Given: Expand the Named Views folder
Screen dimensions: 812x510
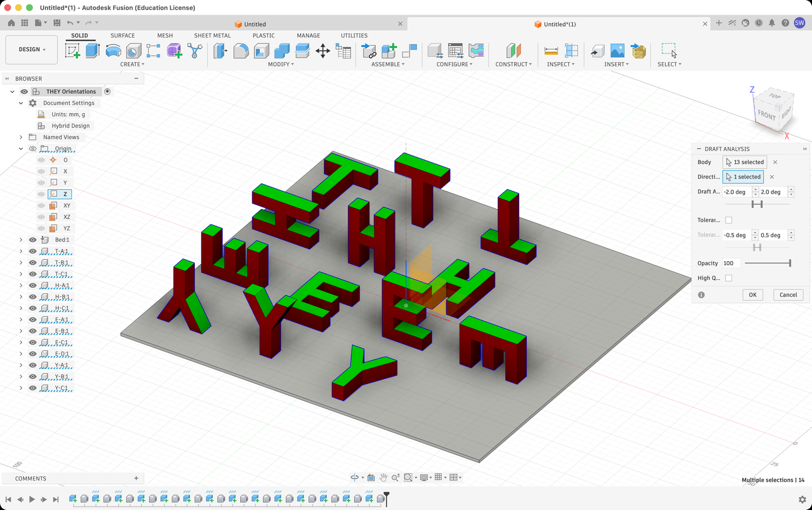Looking at the screenshot, I should coord(21,137).
